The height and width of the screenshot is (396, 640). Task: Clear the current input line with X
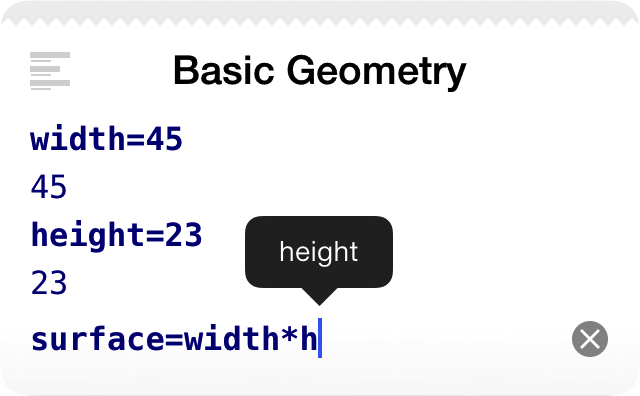click(x=590, y=339)
